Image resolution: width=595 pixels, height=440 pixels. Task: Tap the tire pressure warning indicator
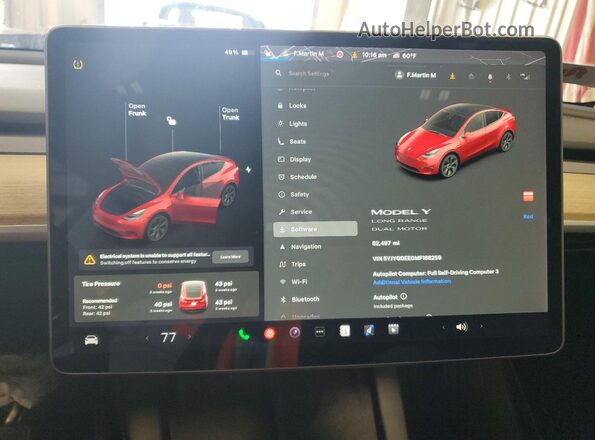pyautogui.click(x=78, y=64)
